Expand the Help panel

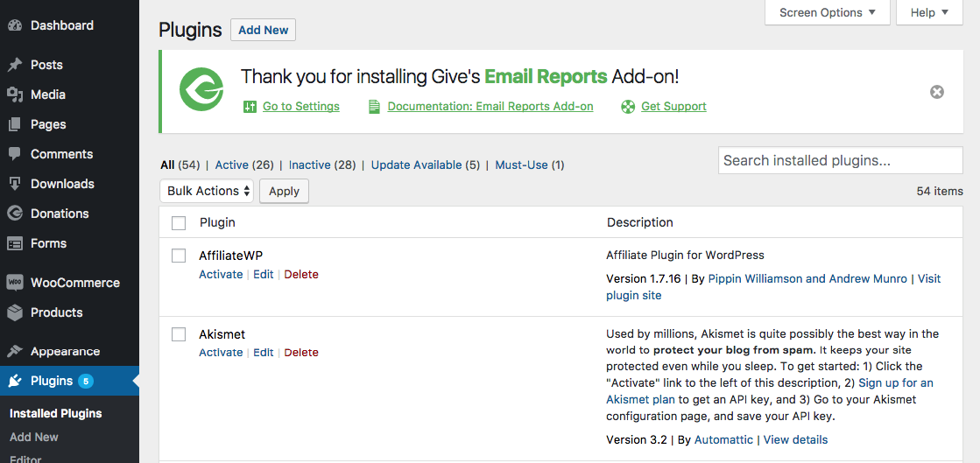click(929, 12)
